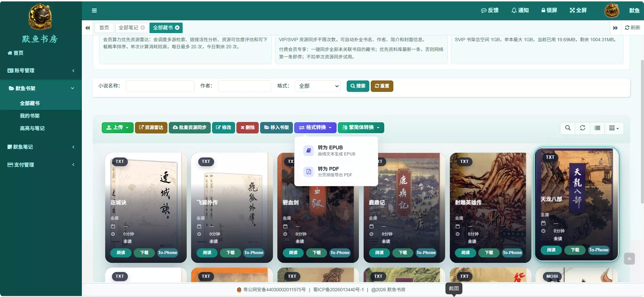
Task: Switch to the 全部笔记 tab
Action: pos(129,28)
